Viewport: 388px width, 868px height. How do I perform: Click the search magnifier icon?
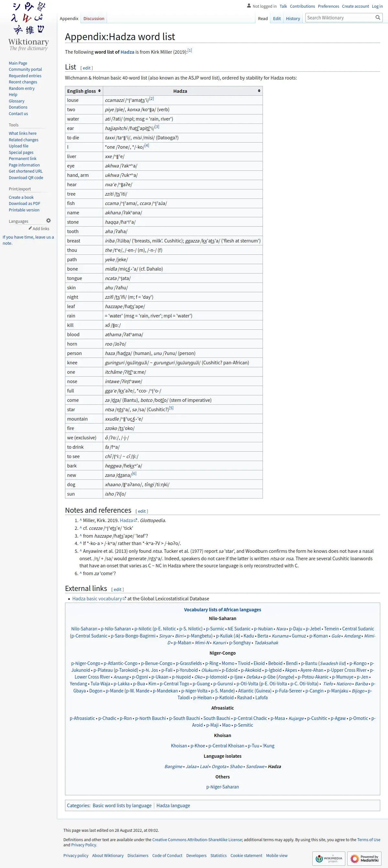coord(378,18)
